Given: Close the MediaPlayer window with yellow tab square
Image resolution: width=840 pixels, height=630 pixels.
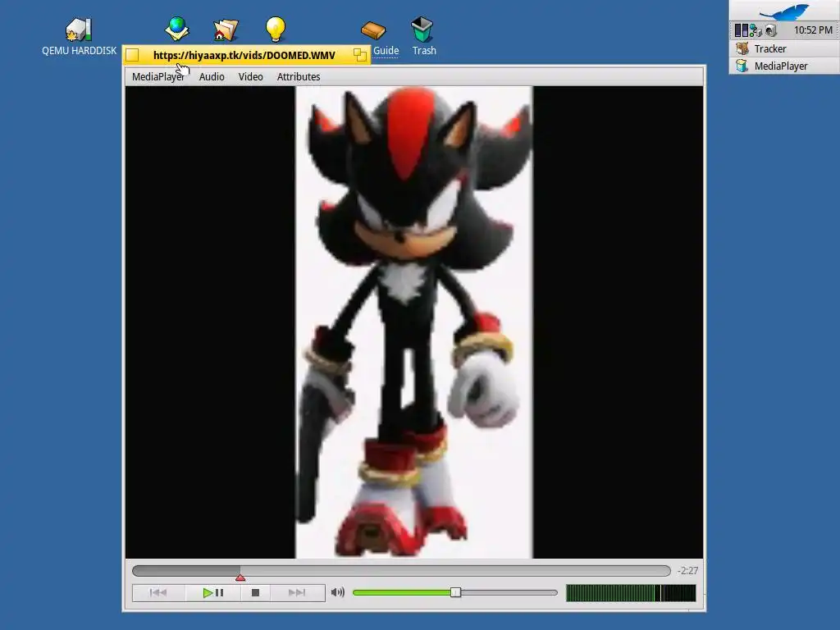Looking at the screenshot, I should pos(132,55).
